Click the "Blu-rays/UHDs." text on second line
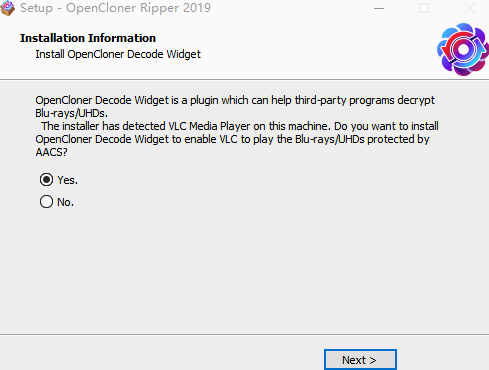 coord(72,113)
